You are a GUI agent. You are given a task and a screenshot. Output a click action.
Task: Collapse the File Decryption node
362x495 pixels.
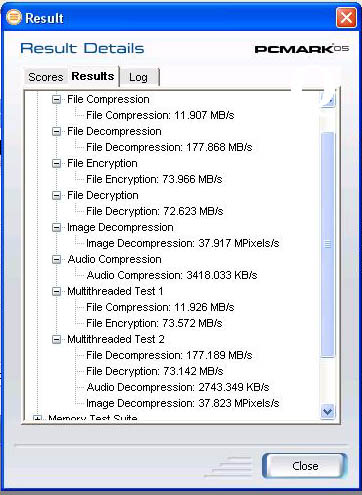(57, 195)
